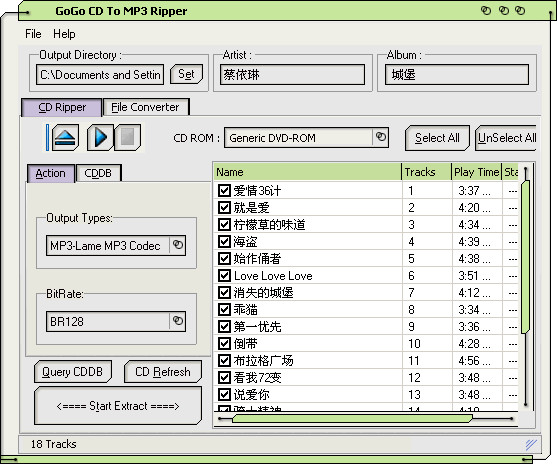Viewport: 557px width, 464px height.
Task: Uncheck track 12 看我72变
Action: click(x=224, y=378)
